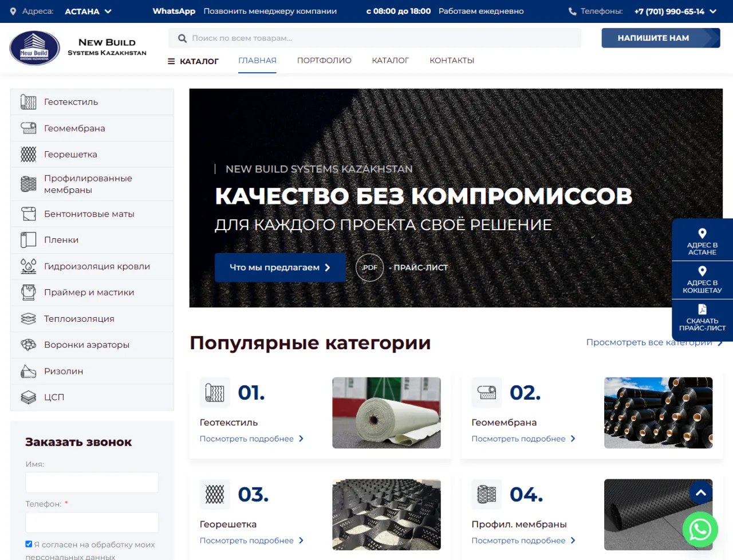
Task: Open the ПОРТФОЛИО menu item
Action: coord(324,61)
